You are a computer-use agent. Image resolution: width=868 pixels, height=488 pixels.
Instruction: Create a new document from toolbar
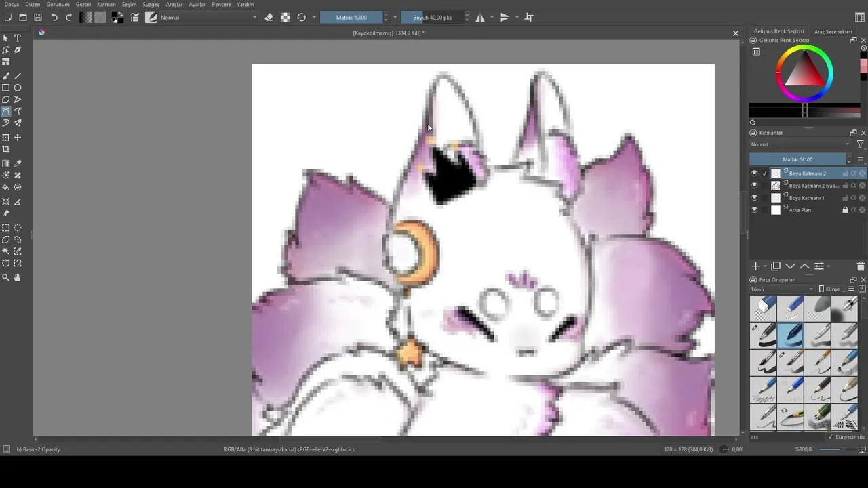8,18
